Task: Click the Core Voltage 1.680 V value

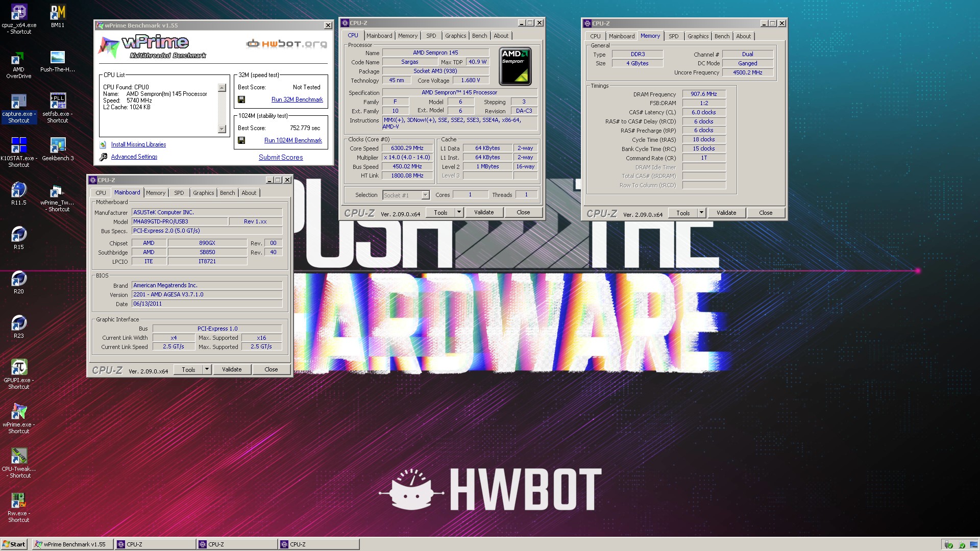Action: pyautogui.click(x=471, y=81)
